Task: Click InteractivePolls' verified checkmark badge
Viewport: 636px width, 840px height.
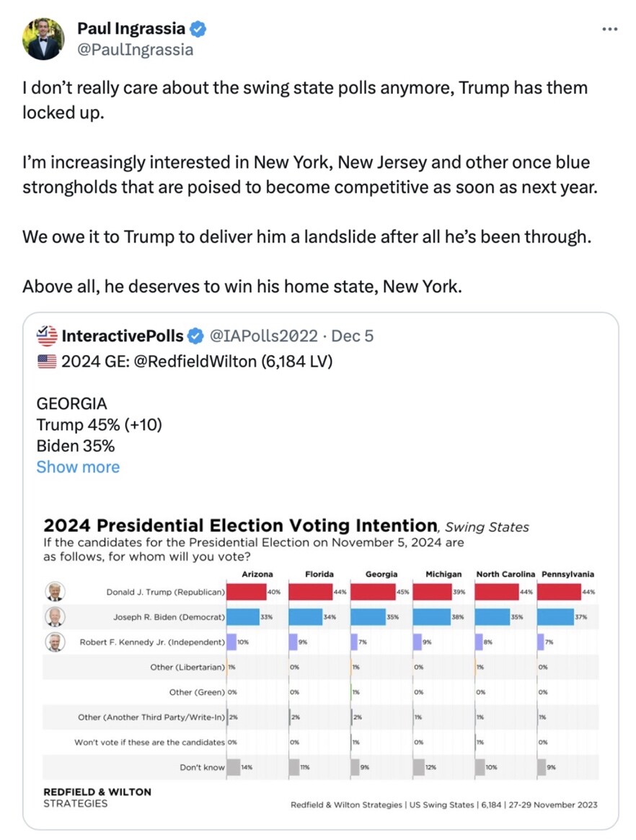Action: (196, 336)
